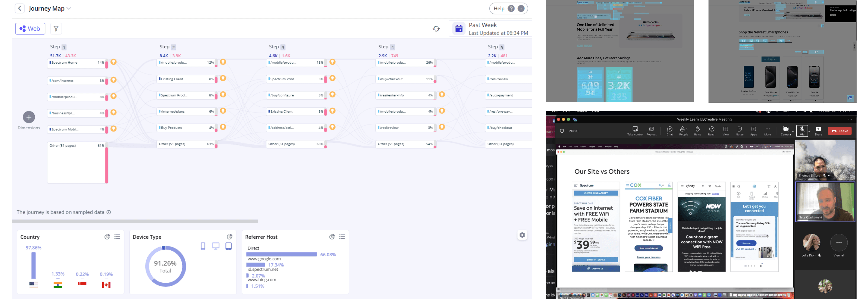Viewport: 868px width, 299px height.
Task: Click the refresh data icon
Action: 436,29
